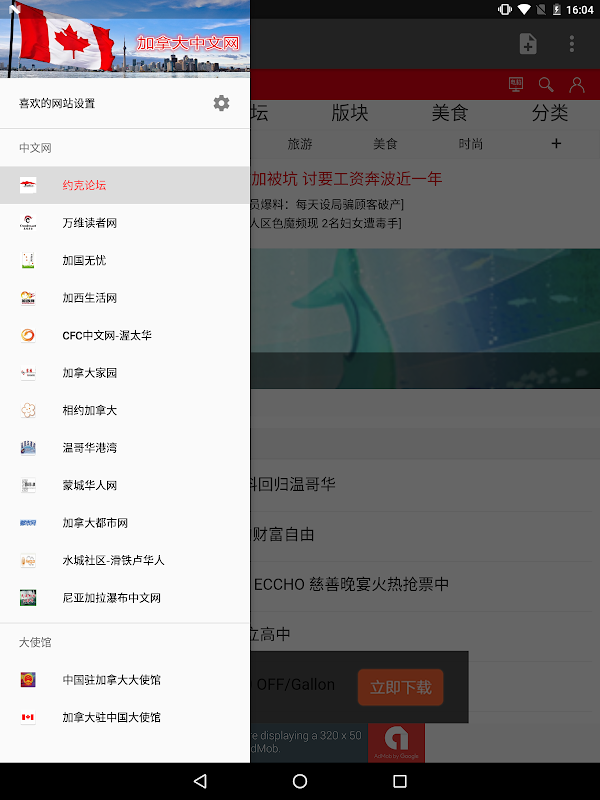600x800 pixels.
Task: Select 蒙城华人网 text label
Action: 90,485
